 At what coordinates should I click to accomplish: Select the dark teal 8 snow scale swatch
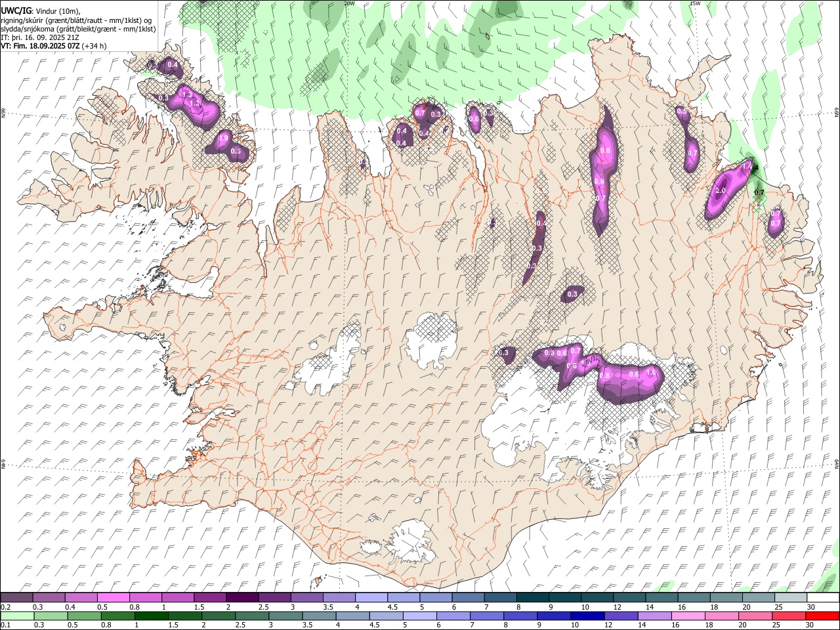(x=532, y=598)
